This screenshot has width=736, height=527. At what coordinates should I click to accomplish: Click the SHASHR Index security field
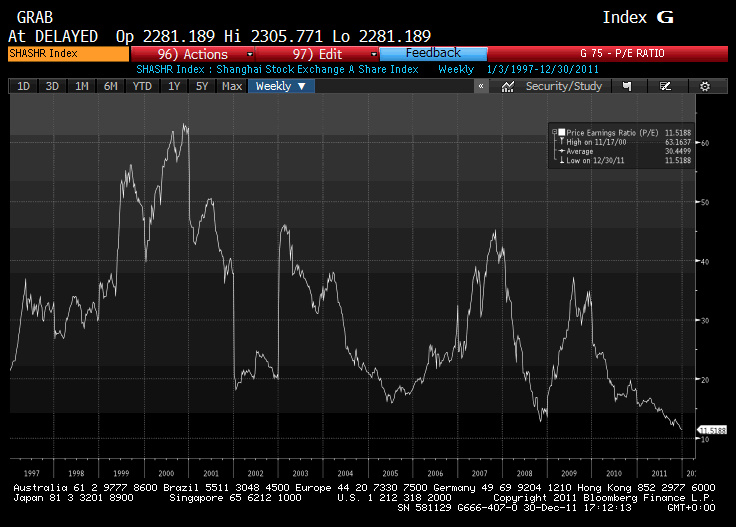point(69,53)
